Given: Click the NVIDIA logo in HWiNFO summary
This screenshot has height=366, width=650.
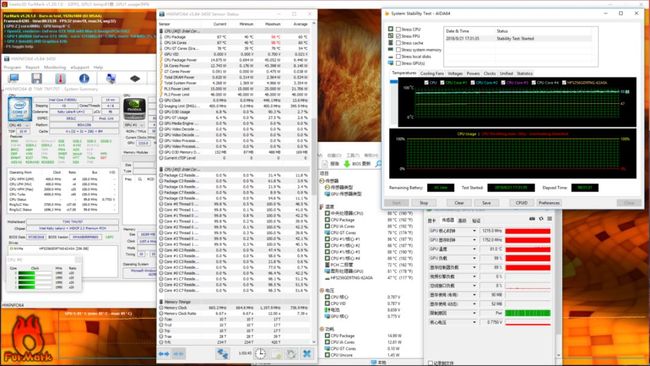Looking at the screenshot, I should point(135,109).
